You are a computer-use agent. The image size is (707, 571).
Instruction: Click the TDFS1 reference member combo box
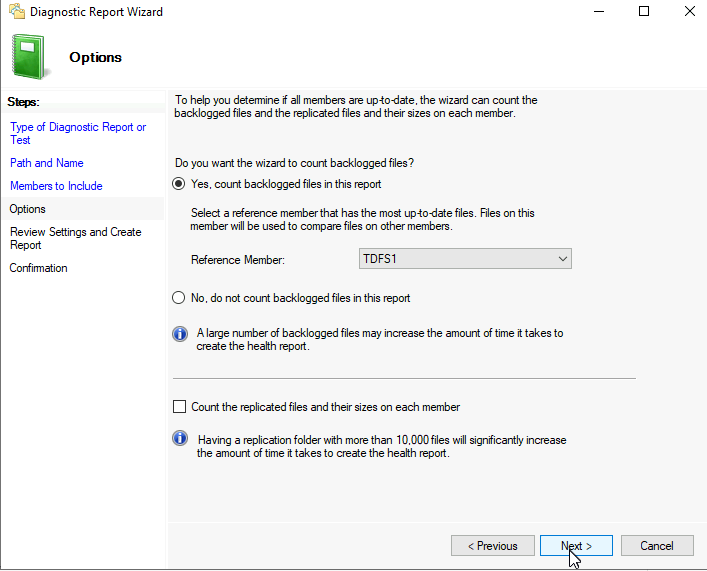465,259
